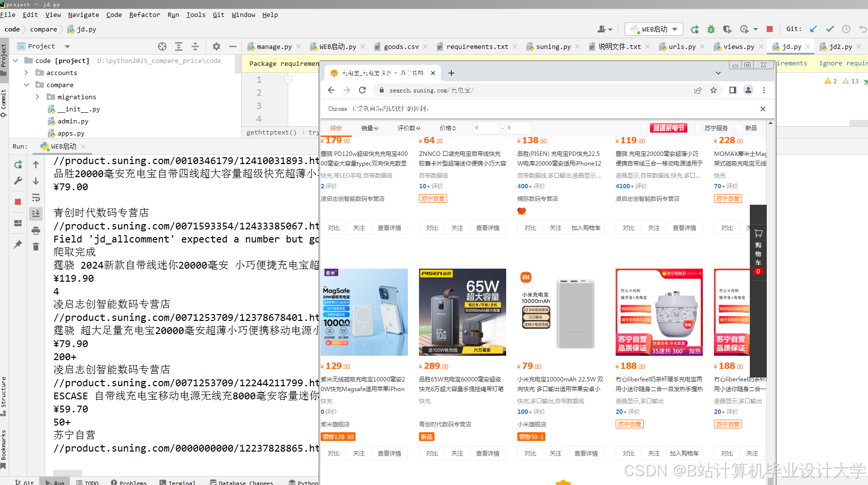
Task: Dismiss Chrome automation infobar
Action: [x=763, y=109]
